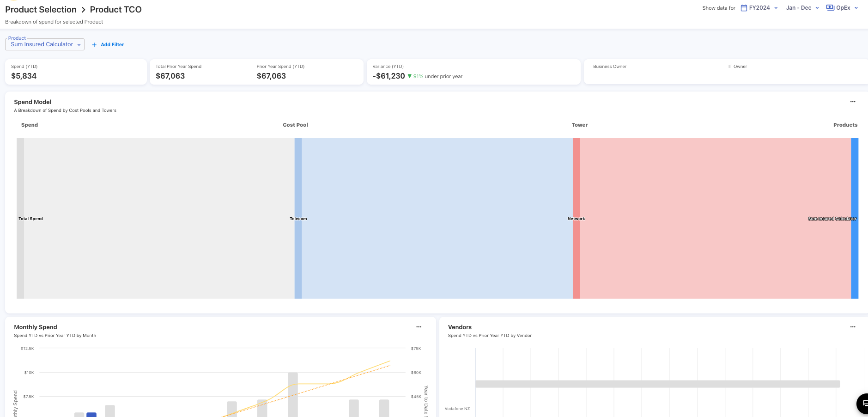This screenshot has width=868, height=417.
Task: Select the Product TCO breadcrumb title
Action: pyautogui.click(x=115, y=10)
